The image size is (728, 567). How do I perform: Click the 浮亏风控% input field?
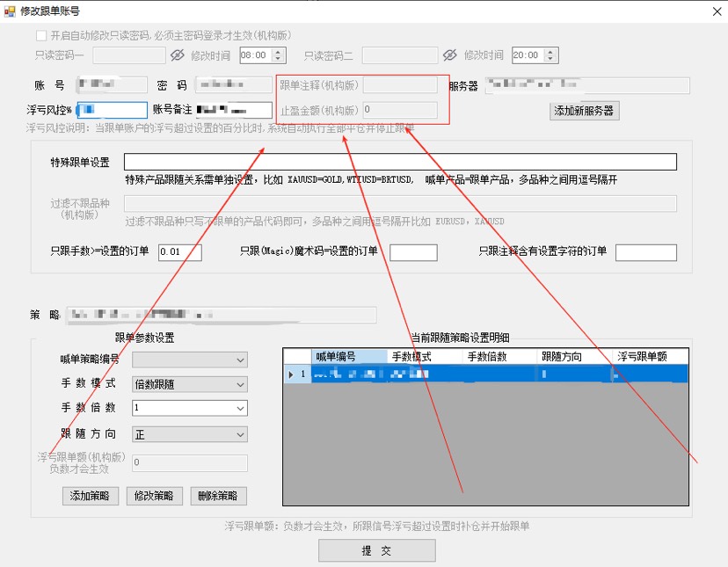click(x=112, y=110)
